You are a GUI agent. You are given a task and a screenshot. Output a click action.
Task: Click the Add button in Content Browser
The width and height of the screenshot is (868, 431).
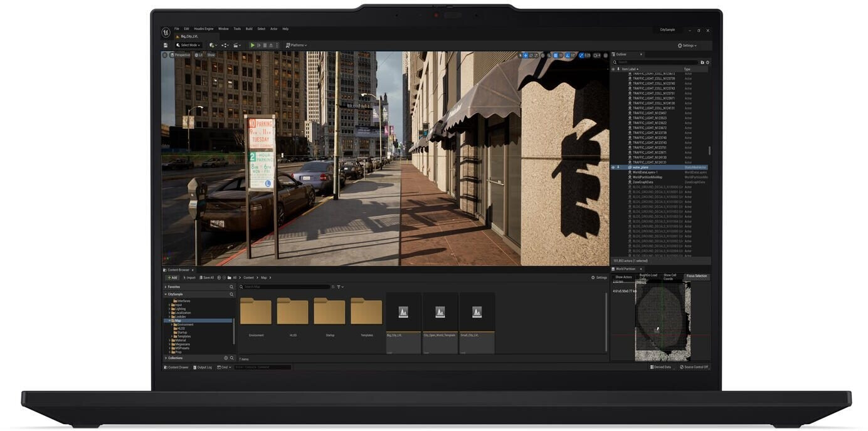172,278
